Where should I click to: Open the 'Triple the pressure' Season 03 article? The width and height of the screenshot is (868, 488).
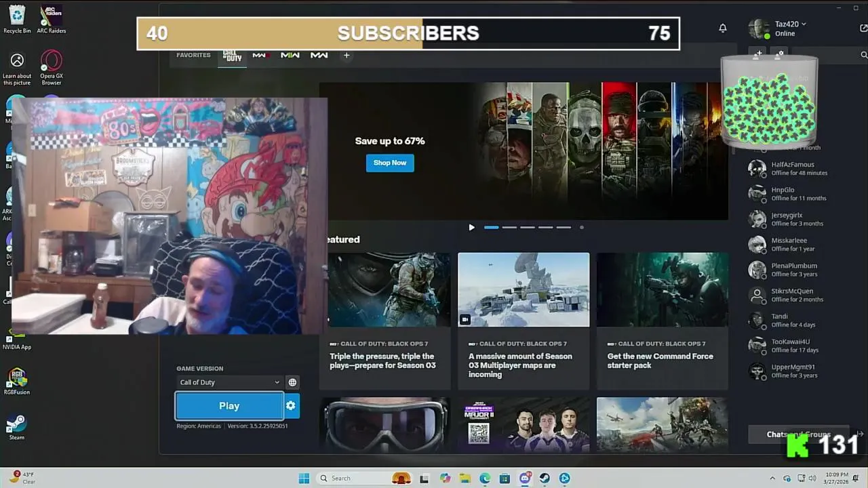click(385, 321)
